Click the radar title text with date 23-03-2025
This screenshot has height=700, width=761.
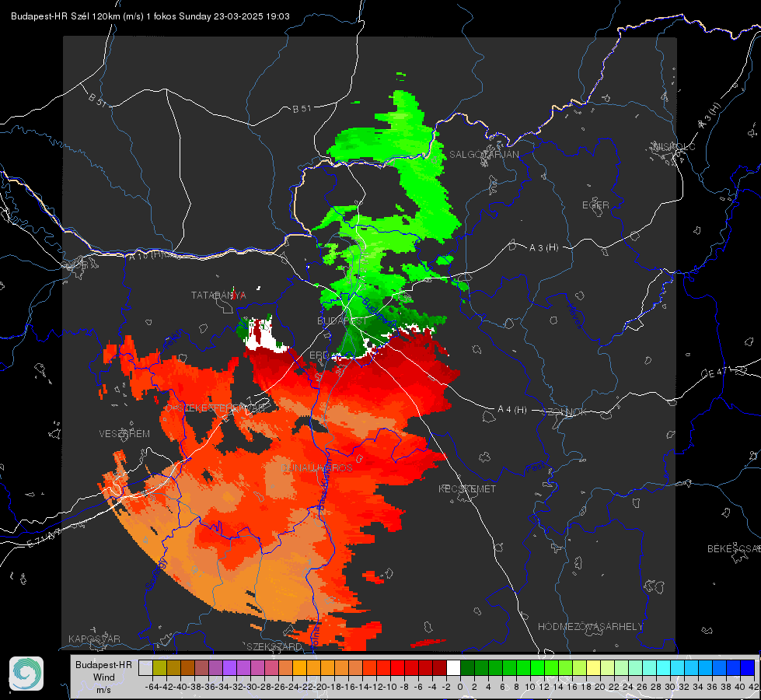(x=151, y=16)
